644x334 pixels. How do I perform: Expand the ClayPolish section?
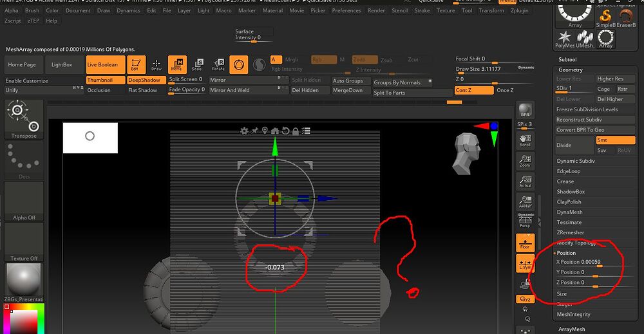(569, 202)
